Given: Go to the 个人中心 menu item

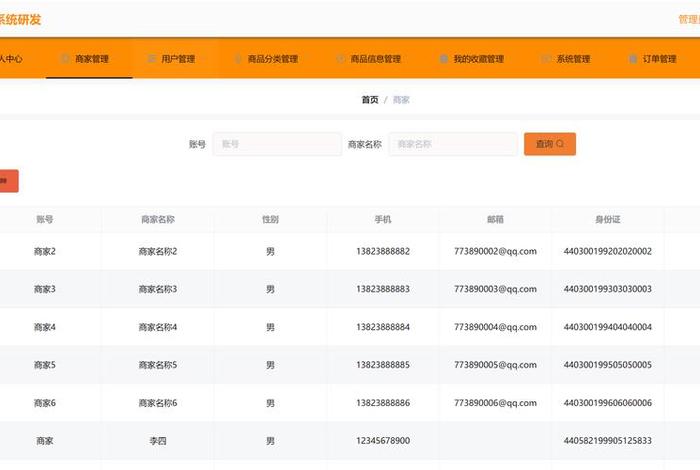Looking at the screenshot, I should coord(11,59).
